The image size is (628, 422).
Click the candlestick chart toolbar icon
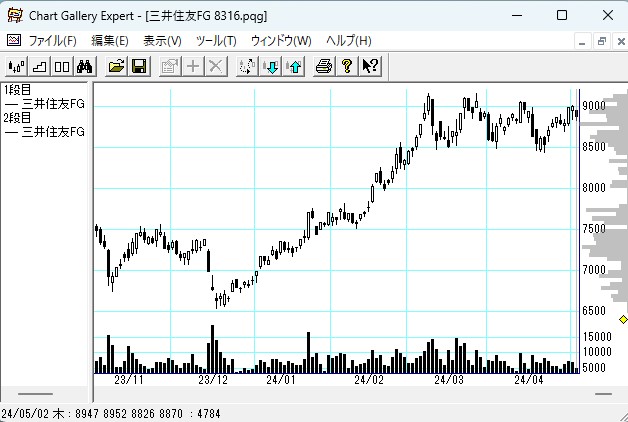[16, 66]
